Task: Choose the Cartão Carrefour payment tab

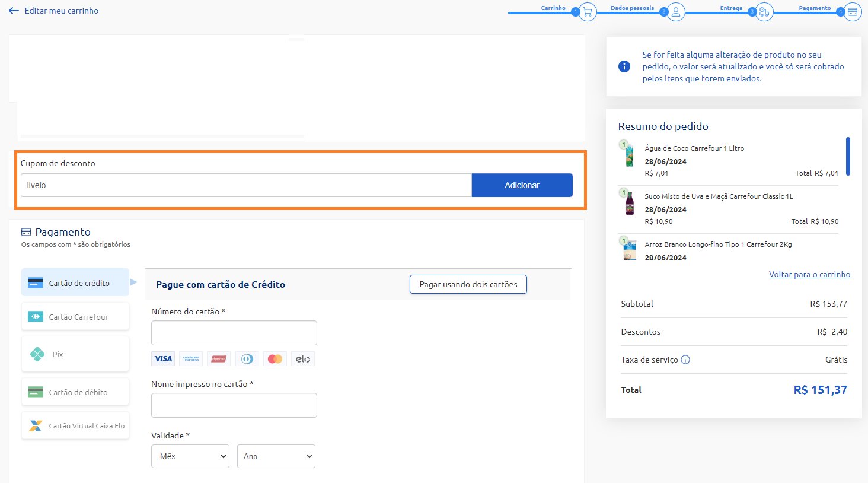Action: [x=75, y=316]
